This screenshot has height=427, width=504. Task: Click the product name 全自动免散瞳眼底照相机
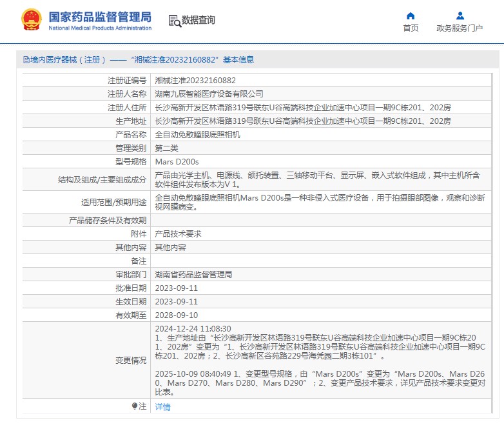197,135
